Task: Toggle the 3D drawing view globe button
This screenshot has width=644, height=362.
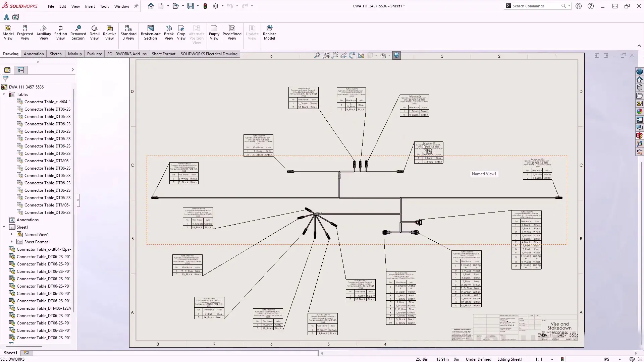Action: tap(396, 56)
